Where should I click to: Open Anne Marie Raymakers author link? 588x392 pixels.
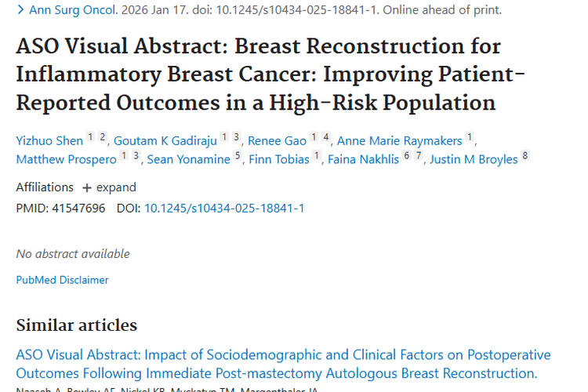[399, 141]
